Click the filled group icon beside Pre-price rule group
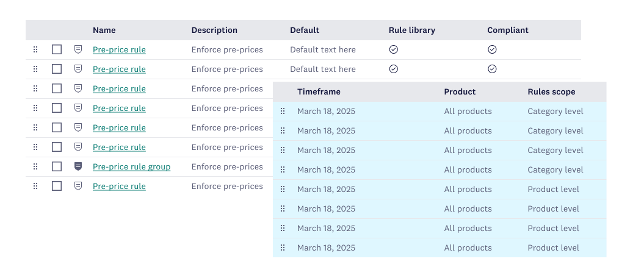Image resolution: width=644 pixels, height=278 pixels. click(x=78, y=166)
